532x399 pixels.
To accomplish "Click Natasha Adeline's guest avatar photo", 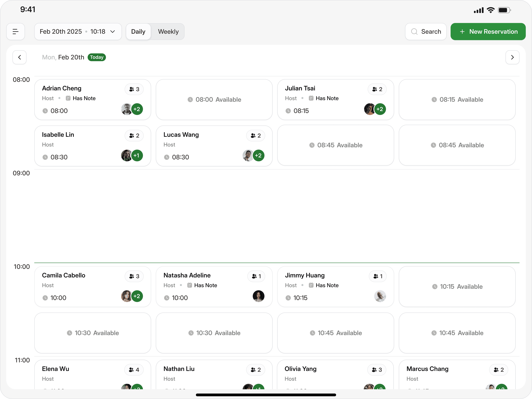I will pos(258,296).
